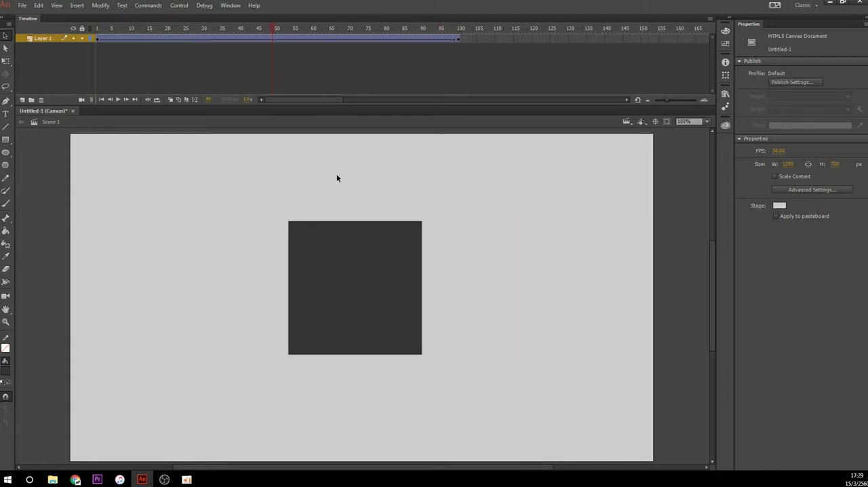This screenshot has height=487, width=868.
Task: Select the Oval tool
Action: (x=5, y=152)
